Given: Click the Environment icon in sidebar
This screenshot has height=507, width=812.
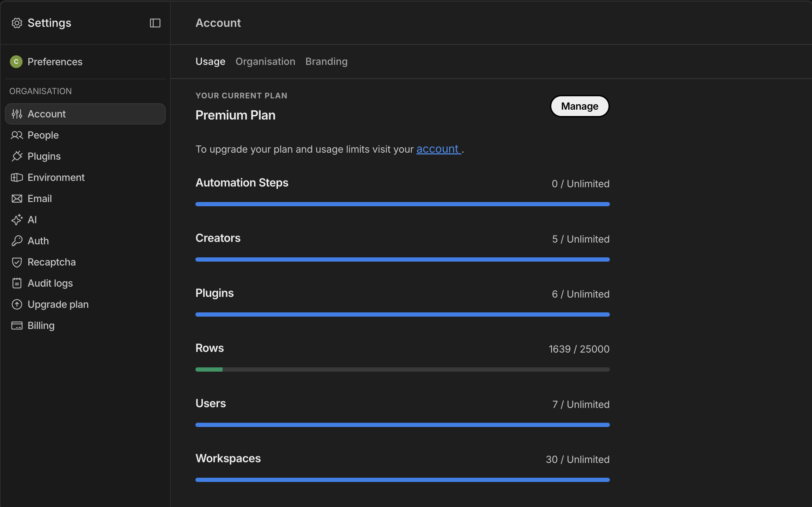Looking at the screenshot, I should tap(17, 177).
